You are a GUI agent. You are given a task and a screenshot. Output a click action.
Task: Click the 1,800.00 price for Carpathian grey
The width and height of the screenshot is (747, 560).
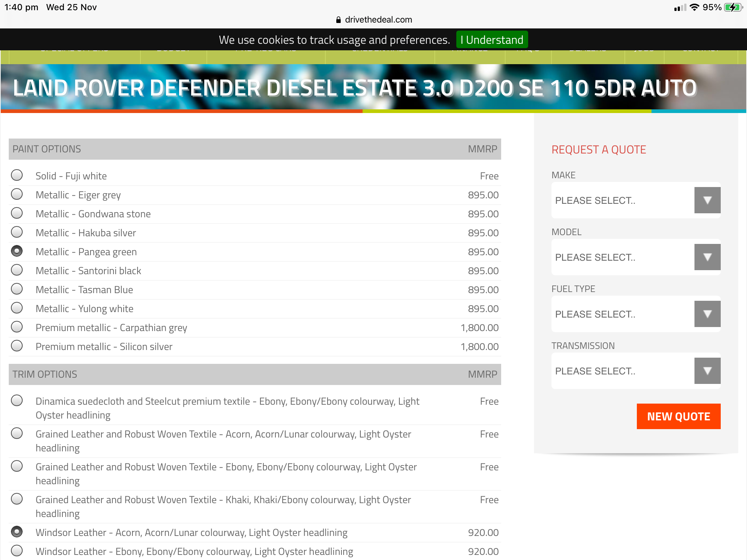pyautogui.click(x=479, y=328)
